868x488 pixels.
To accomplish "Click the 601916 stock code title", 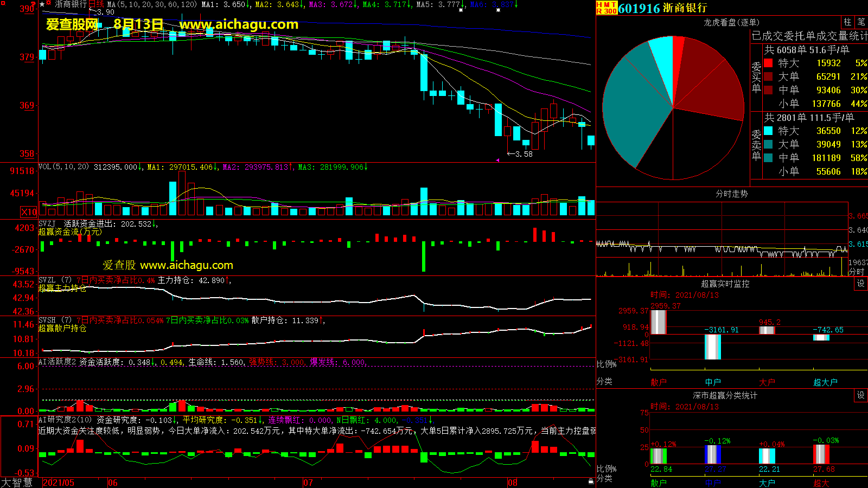I will (639, 8).
